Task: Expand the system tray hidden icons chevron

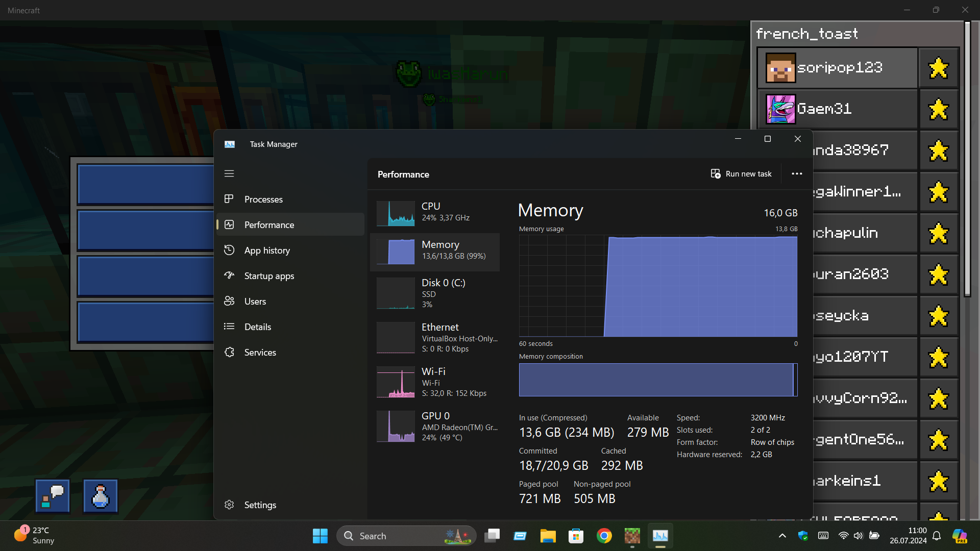Action: click(x=782, y=536)
